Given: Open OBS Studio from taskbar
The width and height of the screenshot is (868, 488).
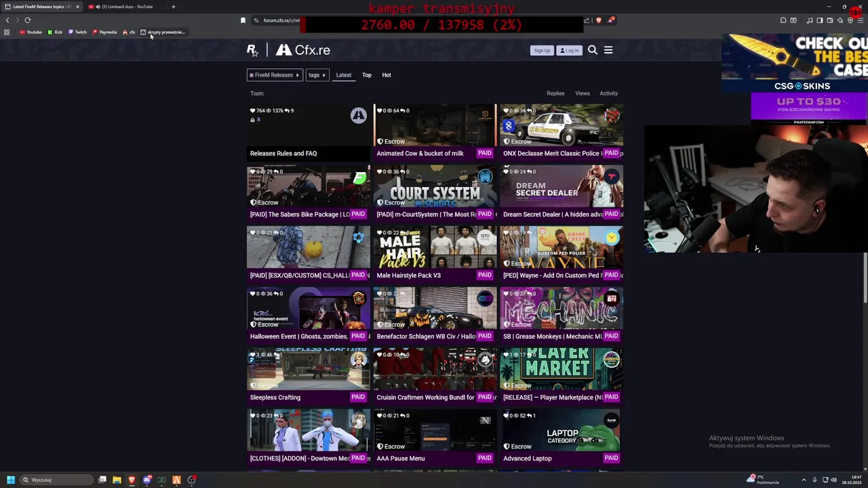Looking at the screenshot, I should click(191, 480).
